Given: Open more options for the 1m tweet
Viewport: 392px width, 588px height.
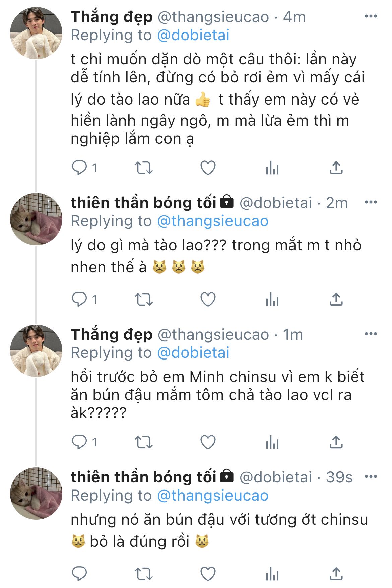Looking at the screenshot, I should [x=371, y=334].
